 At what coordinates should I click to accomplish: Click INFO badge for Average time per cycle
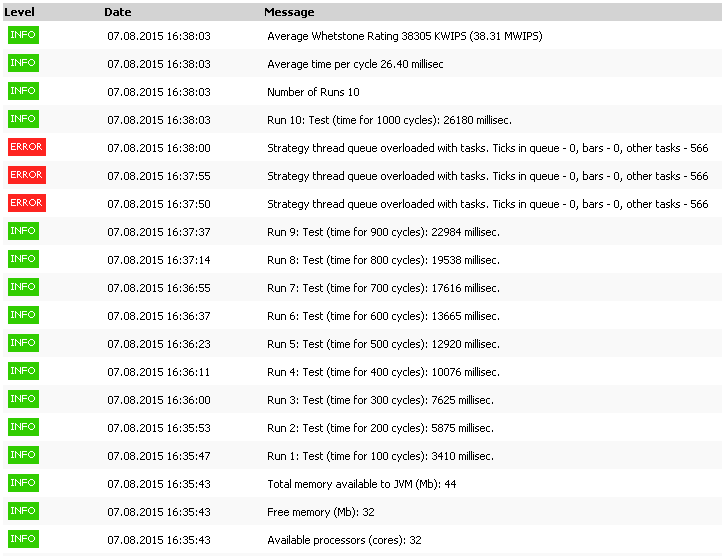(x=23, y=63)
